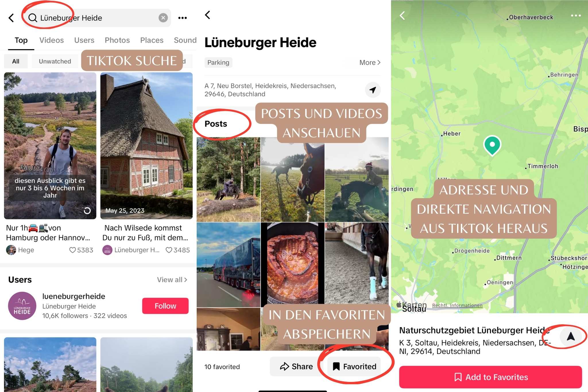
Task: Open the map's three-dot options menu
Action: (576, 16)
